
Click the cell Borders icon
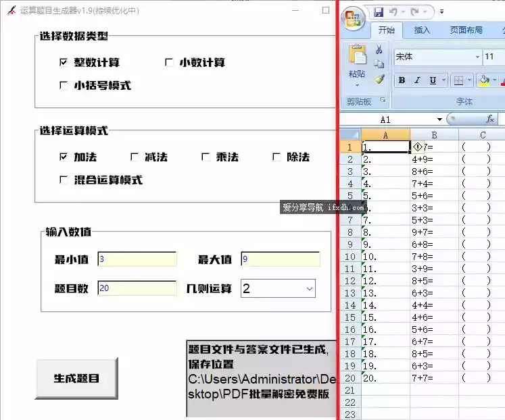[x=458, y=80]
